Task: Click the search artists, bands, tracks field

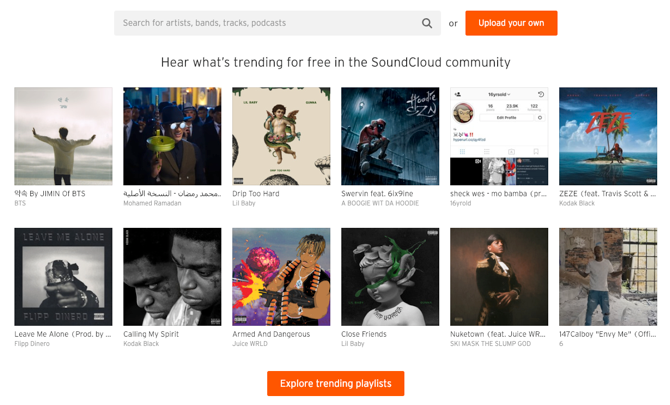Action: (x=265, y=23)
